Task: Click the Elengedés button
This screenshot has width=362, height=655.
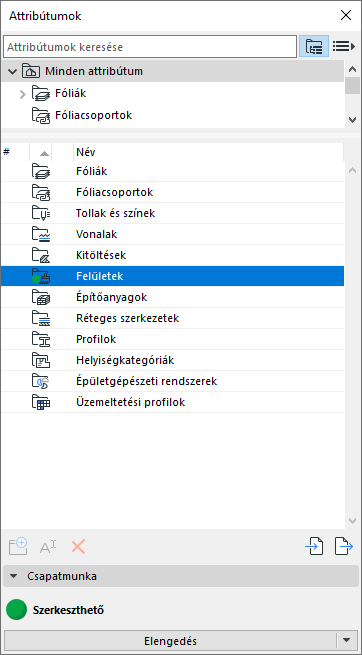Action: pos(170,641)
